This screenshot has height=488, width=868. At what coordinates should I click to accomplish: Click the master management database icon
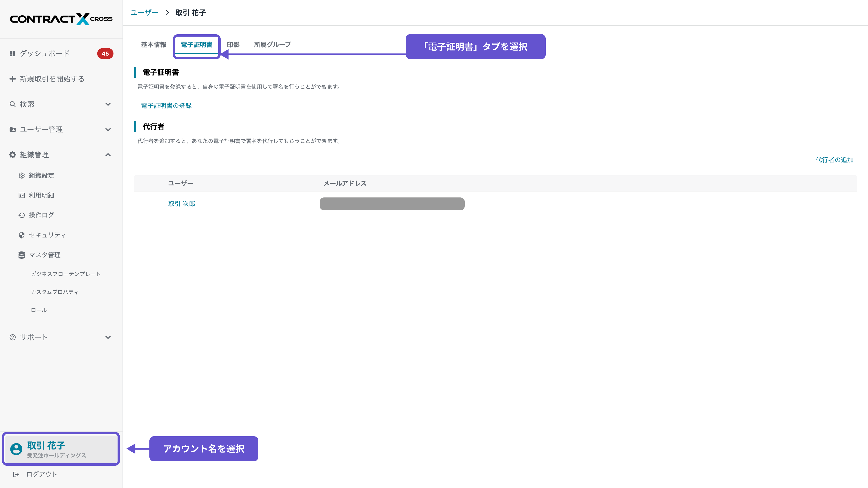[21, 255]
